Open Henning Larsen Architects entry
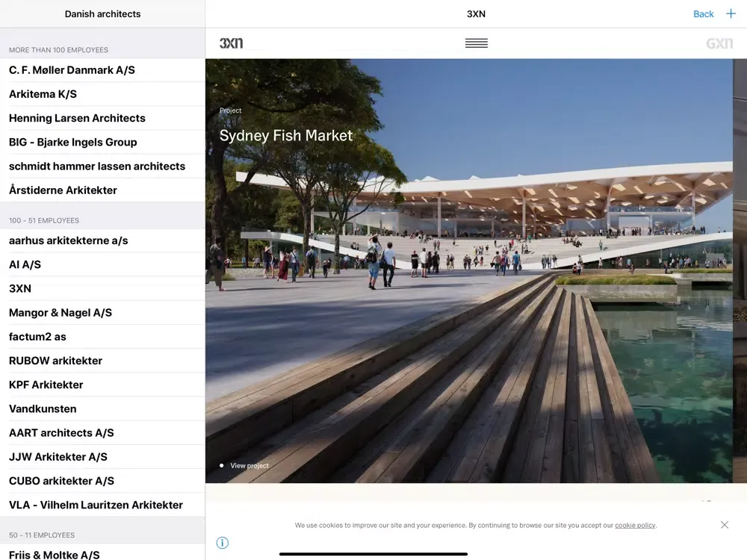Image resolution: width=747 pixels, height=560 pixels. coord(102,118)
